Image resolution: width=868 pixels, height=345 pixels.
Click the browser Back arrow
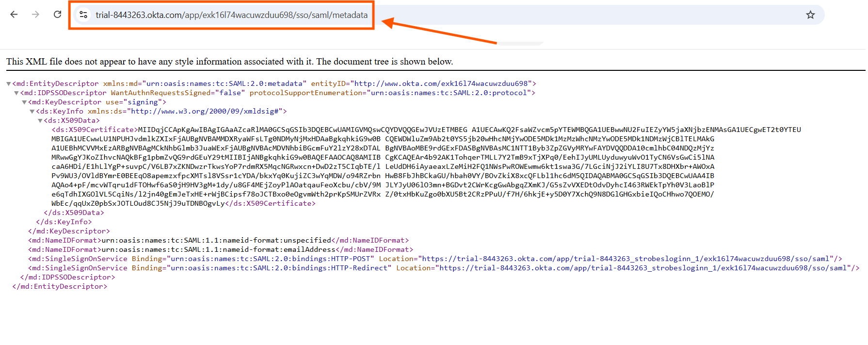14,15
